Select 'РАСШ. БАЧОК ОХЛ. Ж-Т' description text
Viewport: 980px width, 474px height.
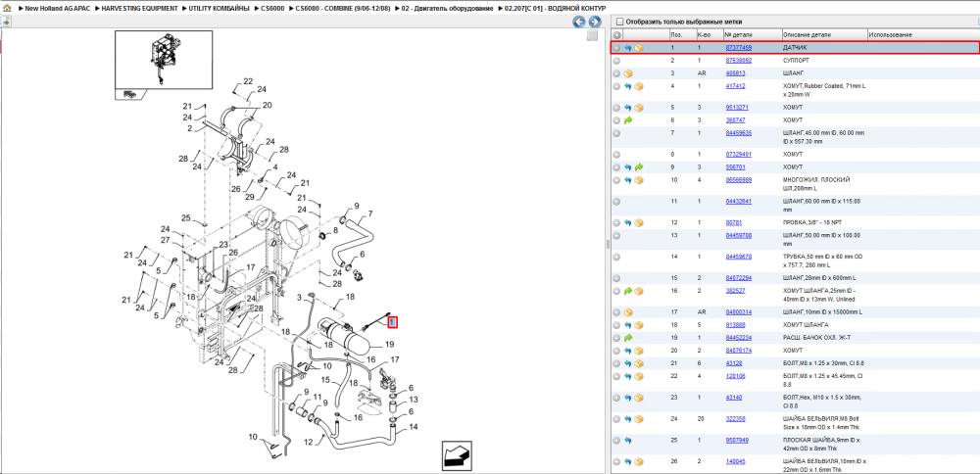816,337
